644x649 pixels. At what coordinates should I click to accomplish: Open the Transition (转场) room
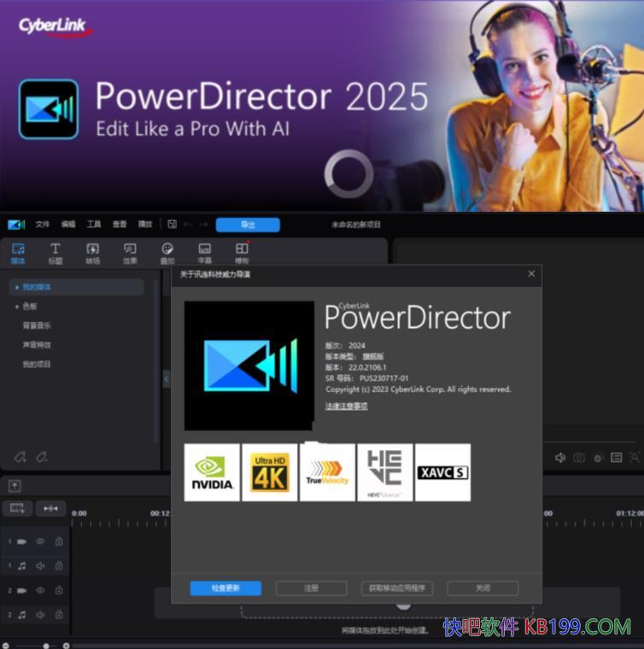[x=92, y=252]
